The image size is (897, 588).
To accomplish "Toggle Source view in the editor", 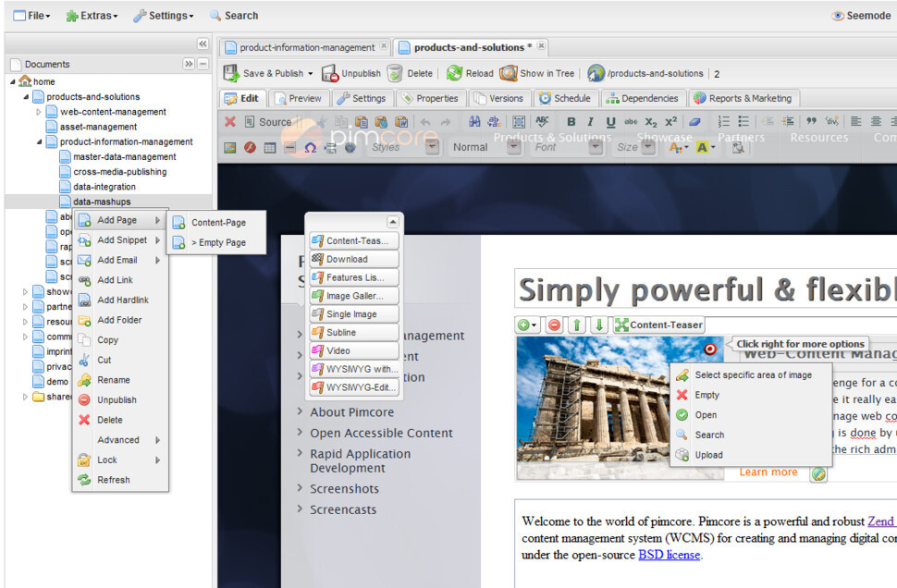I will (266, 122).
